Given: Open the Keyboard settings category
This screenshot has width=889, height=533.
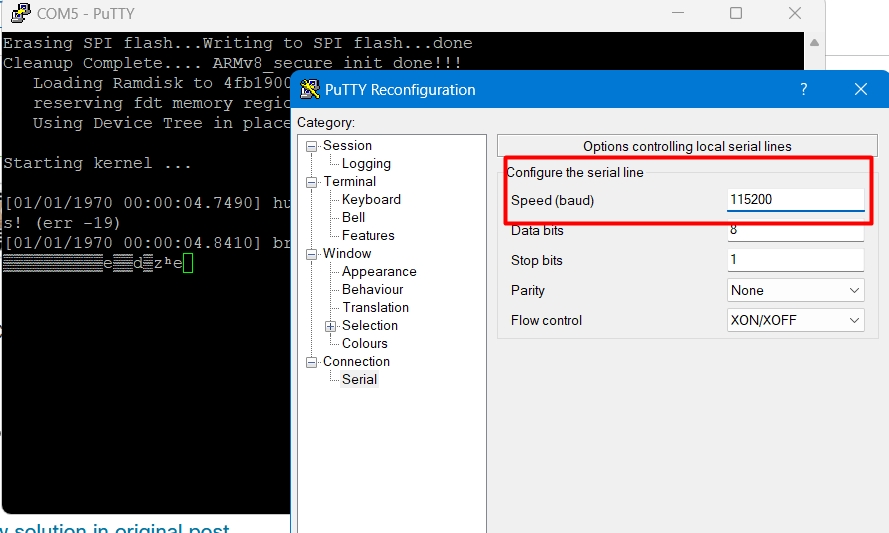Looking at the screenshot, I should point(371,200).
